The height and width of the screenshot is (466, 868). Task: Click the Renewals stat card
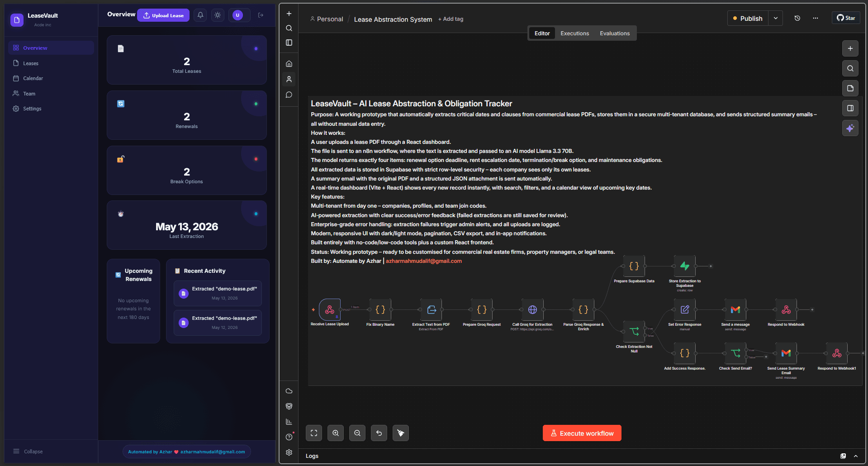pyautogui.click(x=187, y=115)
